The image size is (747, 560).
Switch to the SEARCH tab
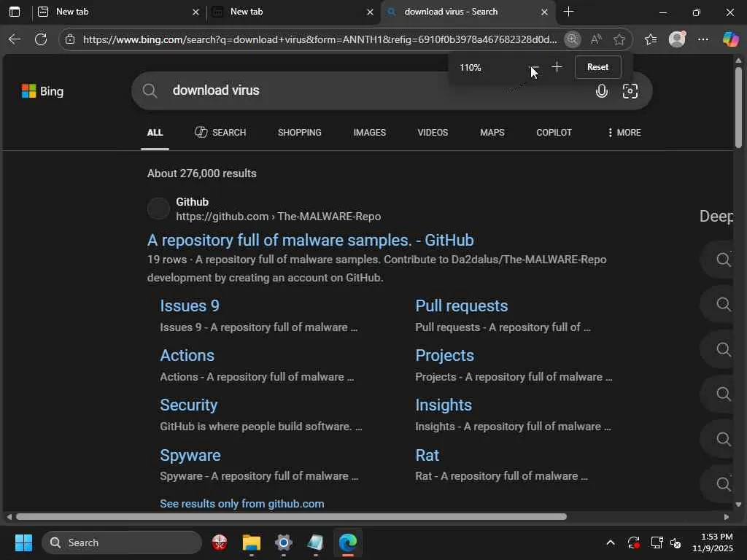(x=220, y=133)
